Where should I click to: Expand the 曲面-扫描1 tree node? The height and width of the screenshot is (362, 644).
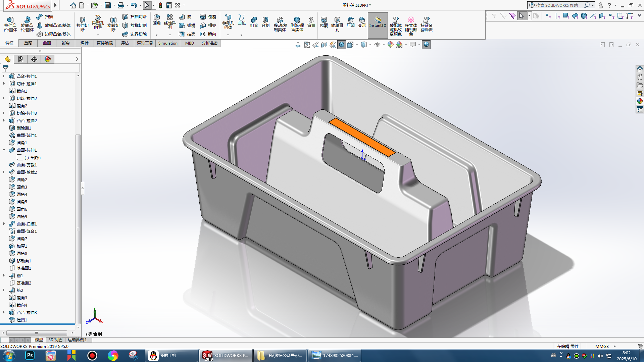[x=4, y=224]
